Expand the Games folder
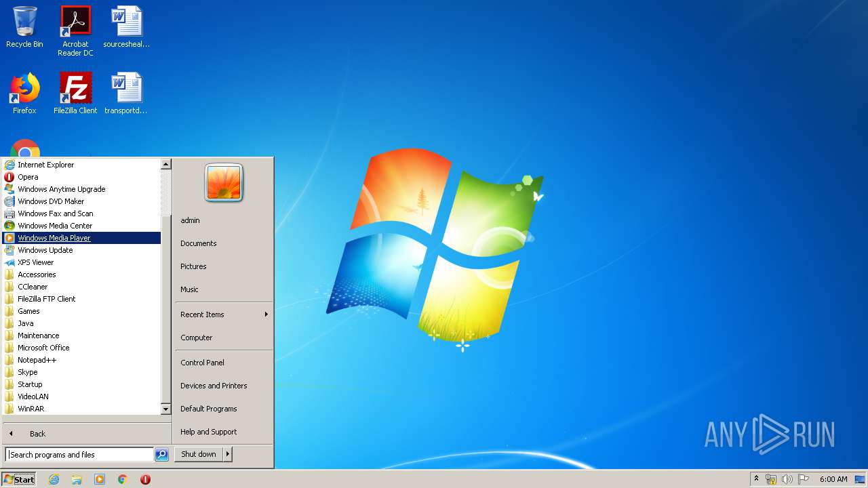Viewport: 868px width, 488px height. [x=81, y=311]
